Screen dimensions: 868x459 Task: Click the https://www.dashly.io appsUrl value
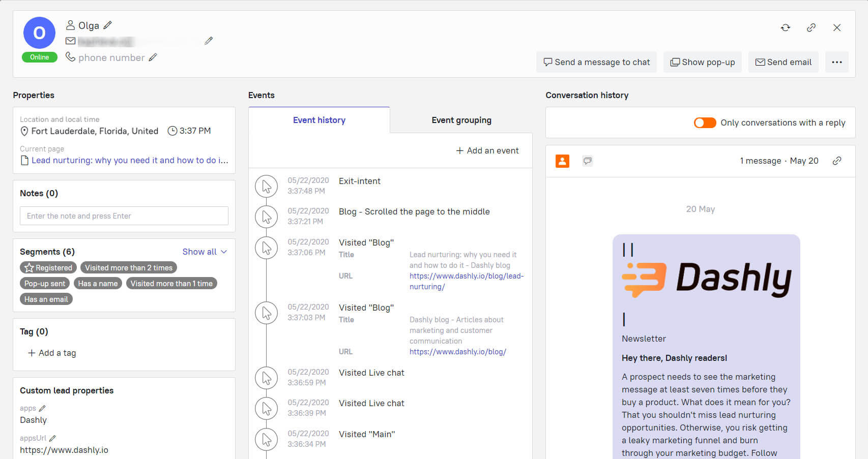coord(64,450)
